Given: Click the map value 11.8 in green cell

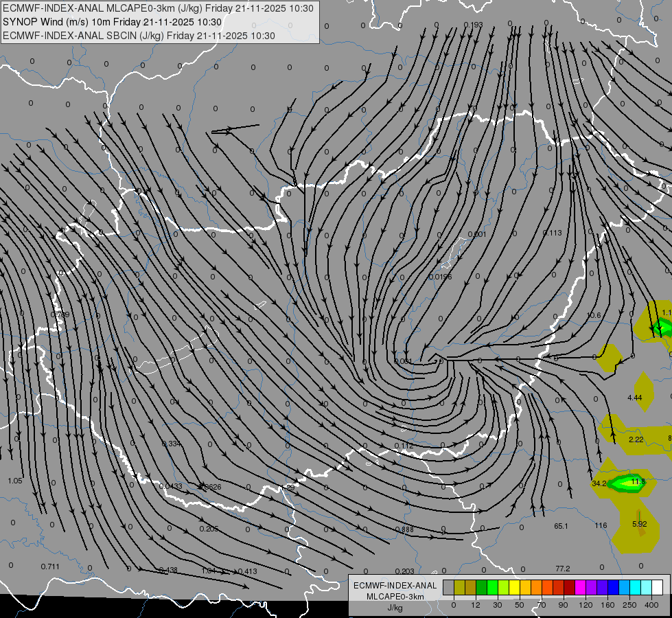Looking at the screenshot, I should [638, 481].
